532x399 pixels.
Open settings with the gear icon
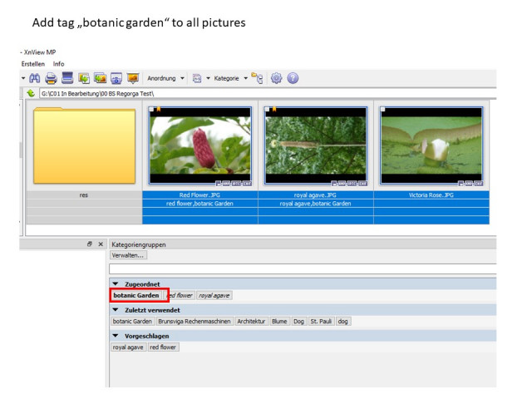tap(276, 78)
